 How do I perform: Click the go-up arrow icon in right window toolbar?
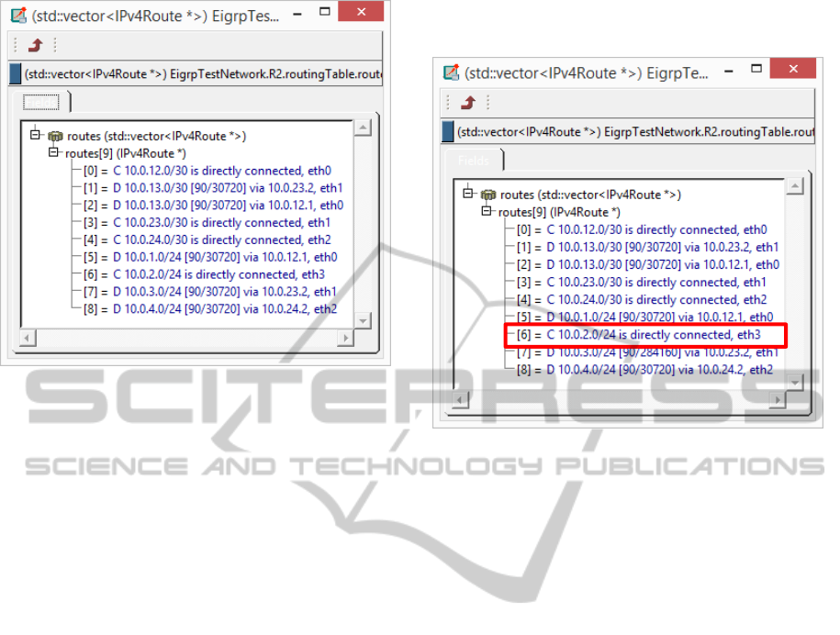tap(468, 103)
